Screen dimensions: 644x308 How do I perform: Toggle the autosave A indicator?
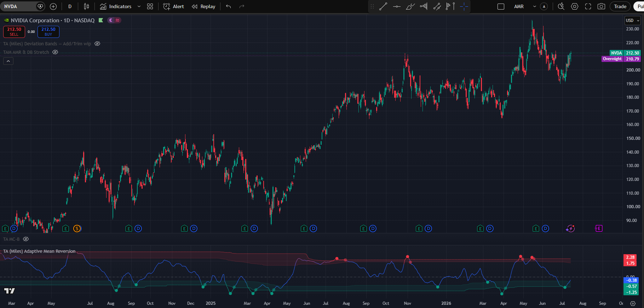pos(544,6)
